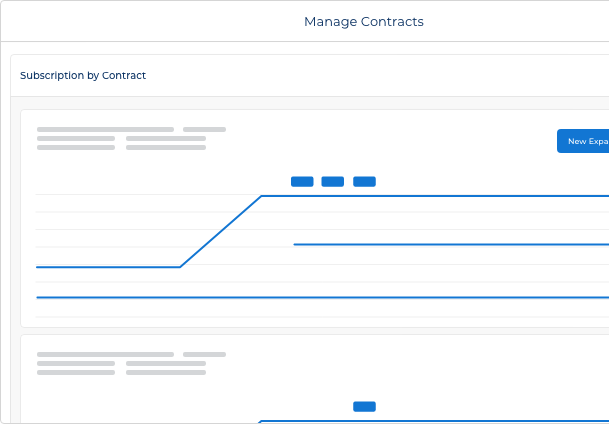
Task: Click the third blue marker above the top chart
Action: click(x=364, y=181)
